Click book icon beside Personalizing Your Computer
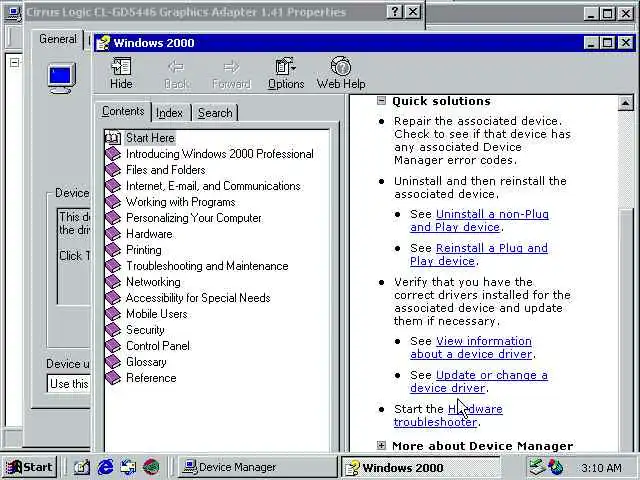Image resolution: width=640 pixels, height=480 pixels. (113, 218)
